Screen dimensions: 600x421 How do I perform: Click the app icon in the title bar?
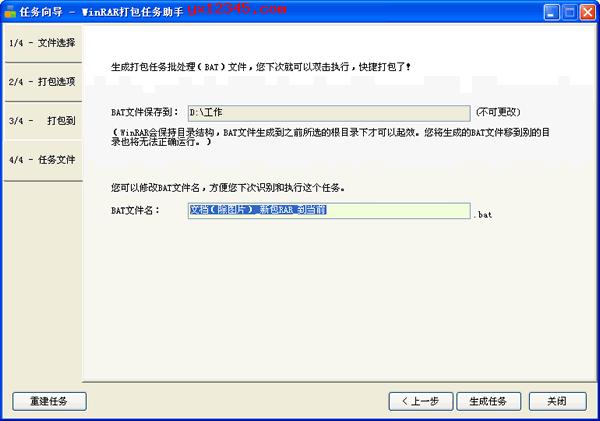click(10, 11)
